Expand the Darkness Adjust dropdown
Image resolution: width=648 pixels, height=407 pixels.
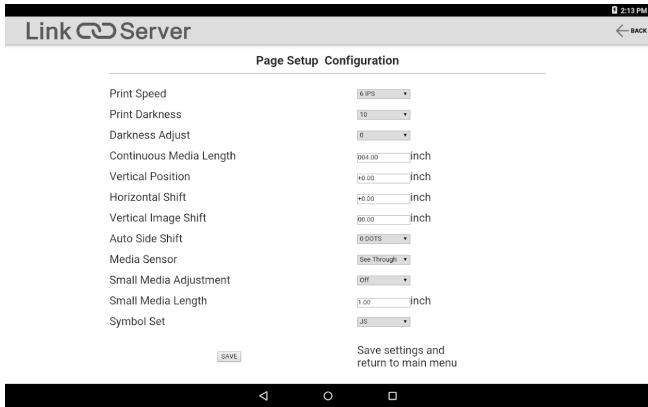point(384,135)
